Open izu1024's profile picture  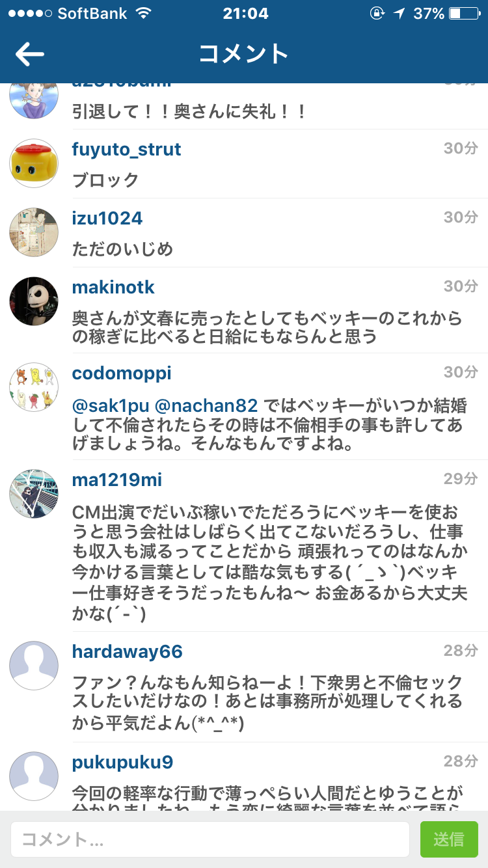(34, 232)
